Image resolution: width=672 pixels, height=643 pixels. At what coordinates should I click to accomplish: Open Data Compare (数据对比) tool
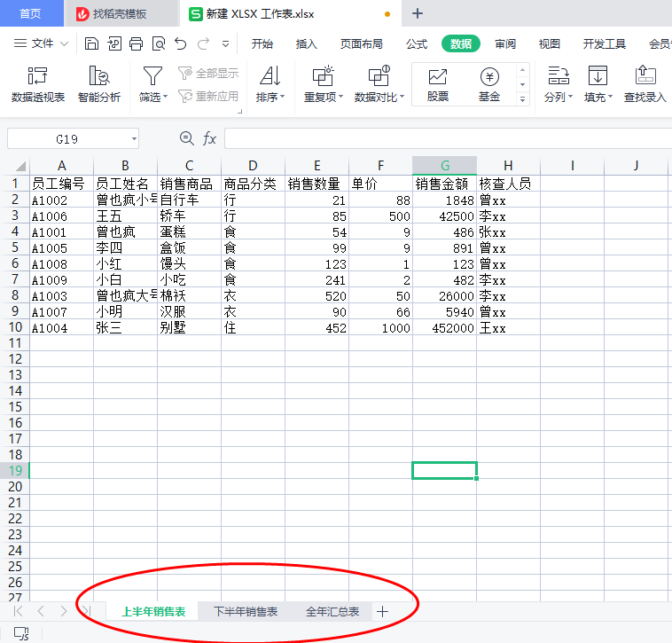click(x=379, y=76)
